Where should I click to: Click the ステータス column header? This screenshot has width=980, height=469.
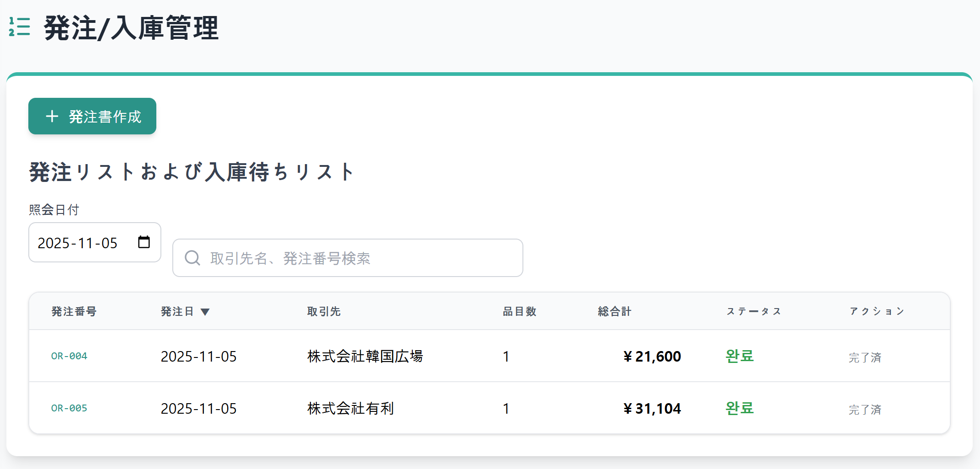[753, 311]
